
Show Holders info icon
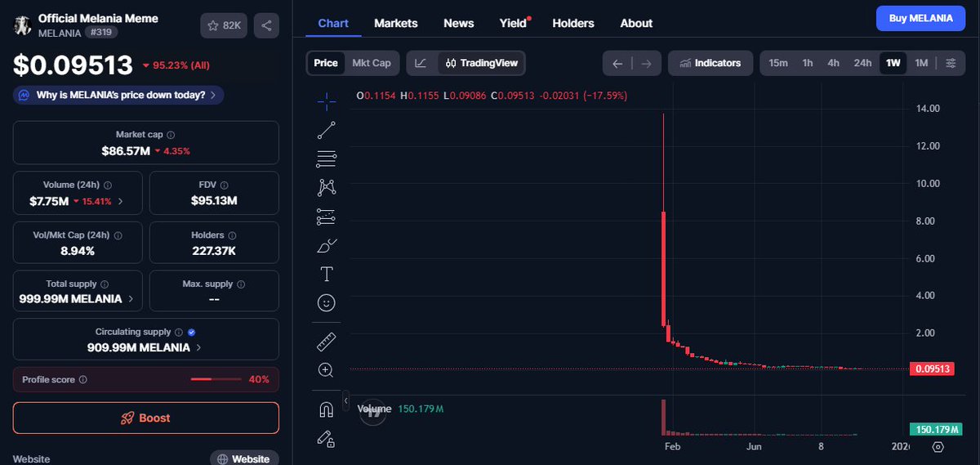(232, 235)
